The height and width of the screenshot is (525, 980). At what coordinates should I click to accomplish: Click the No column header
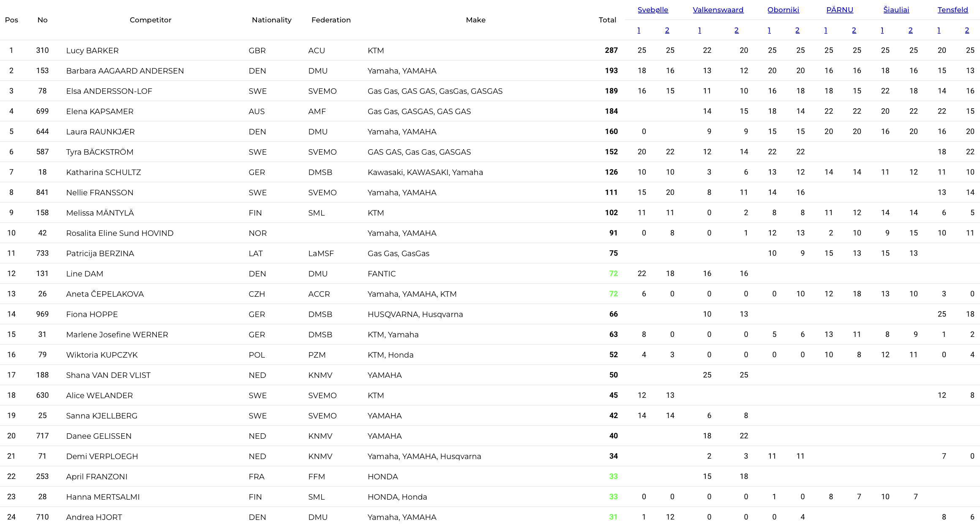coord(42,20)
